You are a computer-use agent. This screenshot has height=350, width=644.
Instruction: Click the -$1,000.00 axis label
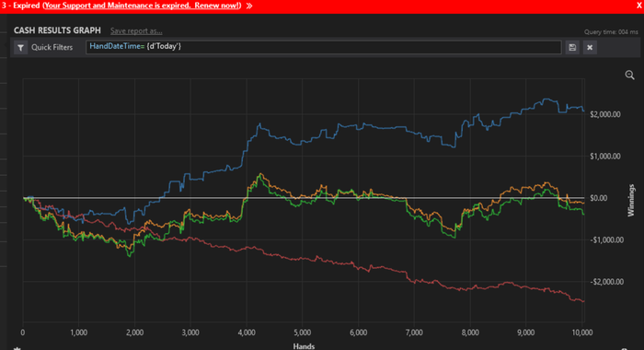point(606,239)
